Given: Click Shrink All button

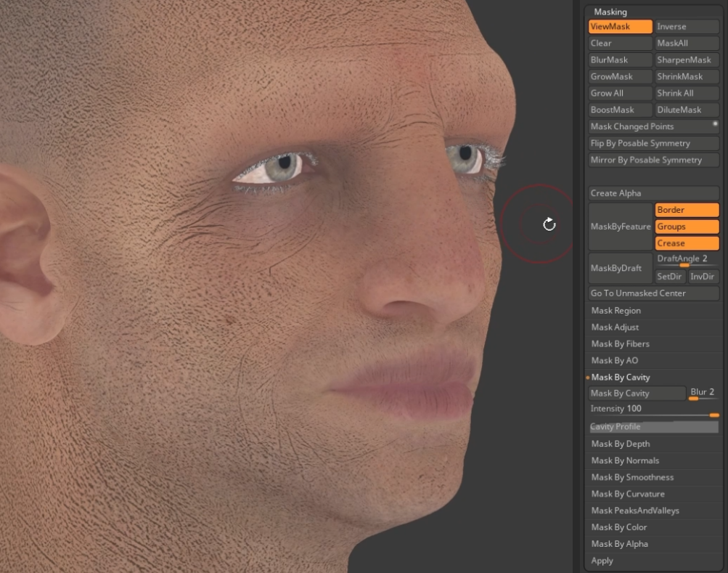Looking at the screenshot, I should coord(687,94).
